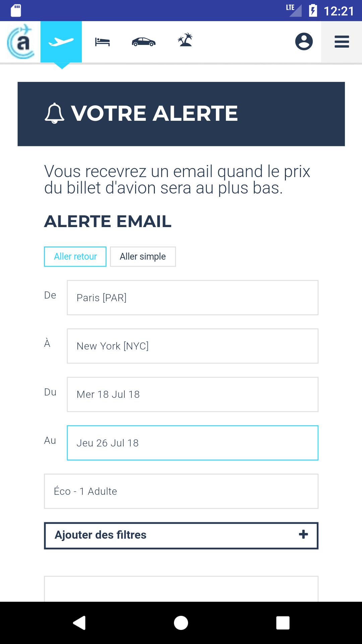Tap the bell icon beside Votre Alerte

click(x=54, y=113)
